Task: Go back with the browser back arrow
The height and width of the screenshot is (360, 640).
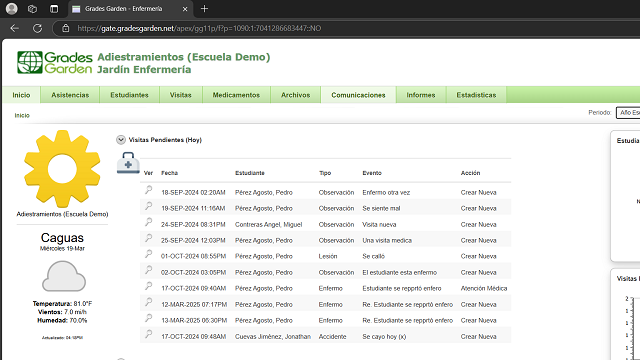Action: tap(14, 28)
